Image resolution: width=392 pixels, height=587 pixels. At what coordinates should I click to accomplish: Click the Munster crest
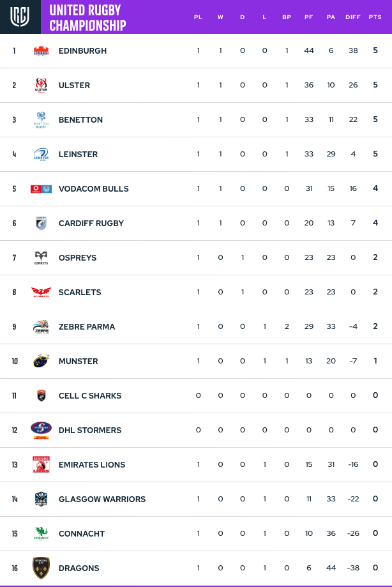click(x=41, y=361)
